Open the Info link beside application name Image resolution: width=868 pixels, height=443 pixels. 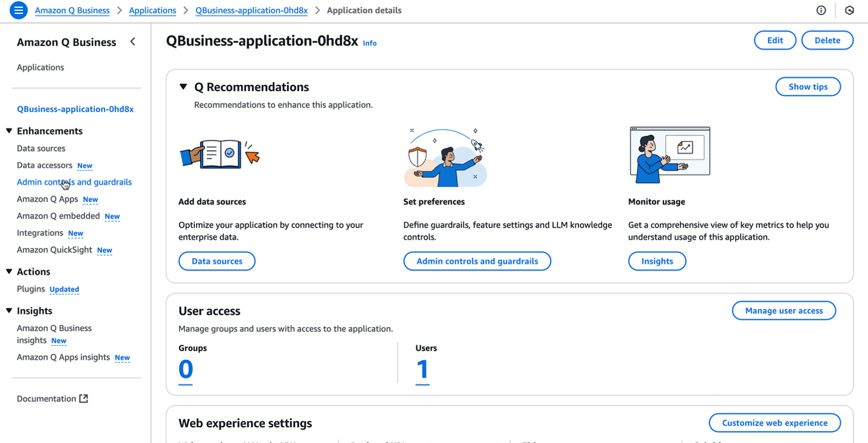(370, 43)
